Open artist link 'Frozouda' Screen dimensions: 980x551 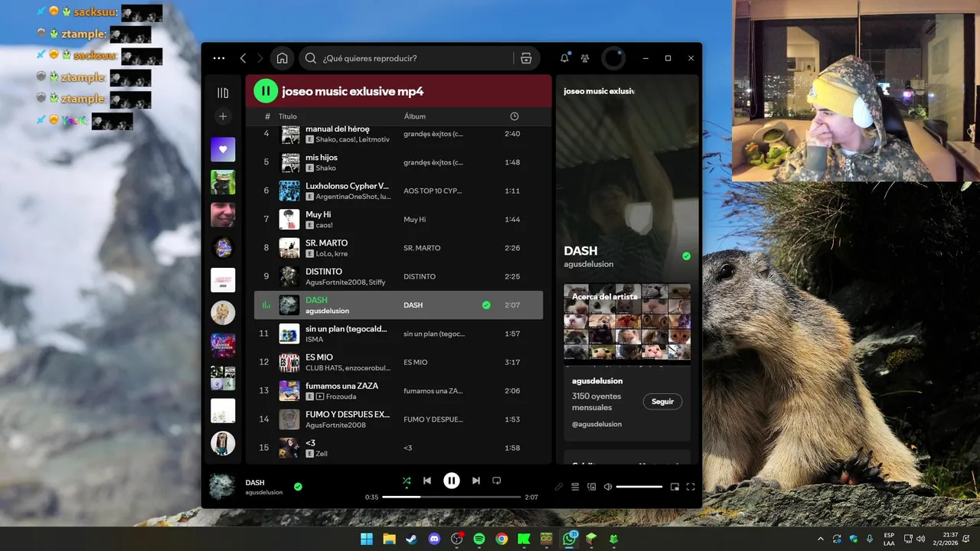click(341, 396)
